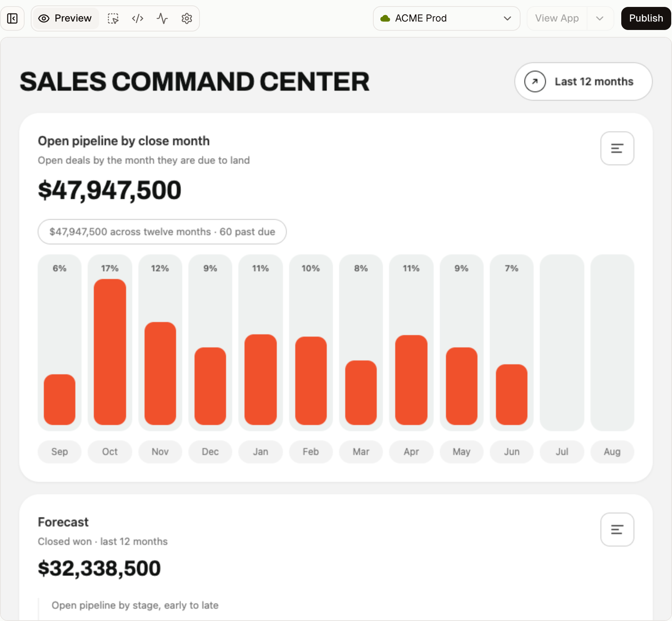Screen dimensions: 672x621
Task: Open the Forecast card menu icon
Action: point(617,530)
